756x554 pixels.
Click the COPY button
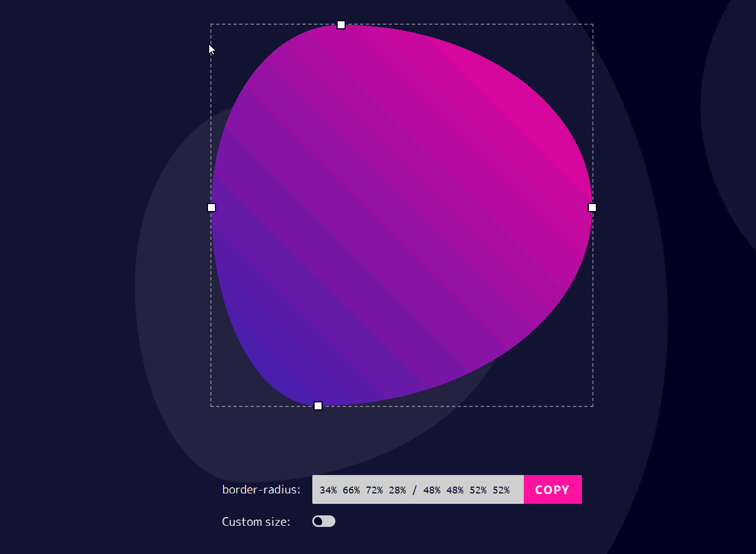[x=553, y=489]
